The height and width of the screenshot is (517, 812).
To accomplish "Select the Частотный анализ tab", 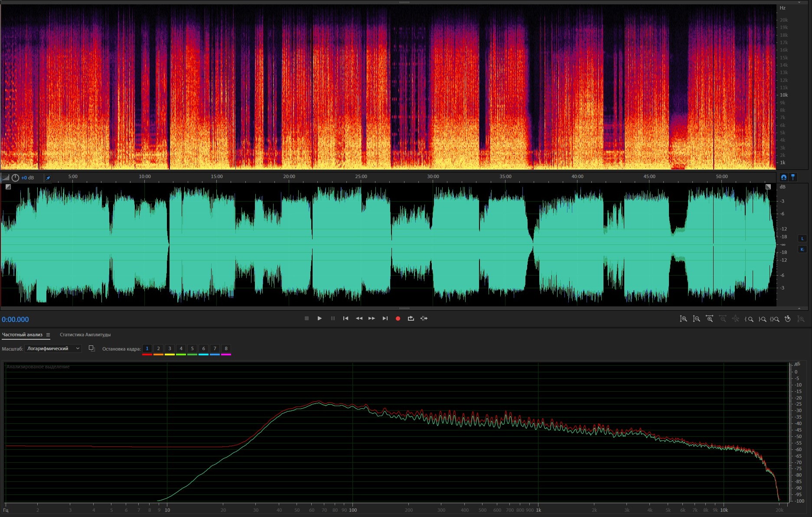I will (22, 335).
